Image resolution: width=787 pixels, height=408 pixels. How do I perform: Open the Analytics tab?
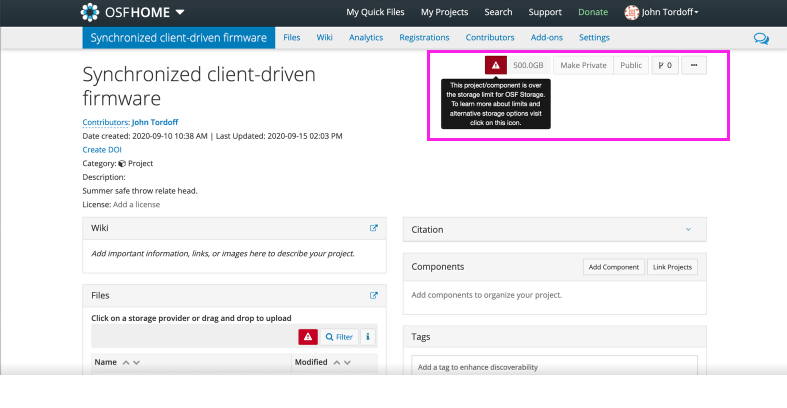[366, 38]
